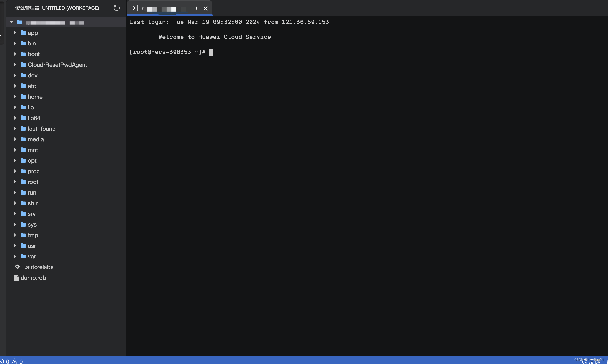Viewport: 608px width, 364px height.
Task: Expand the srv folder arrow
Action: tap(15, 214)
